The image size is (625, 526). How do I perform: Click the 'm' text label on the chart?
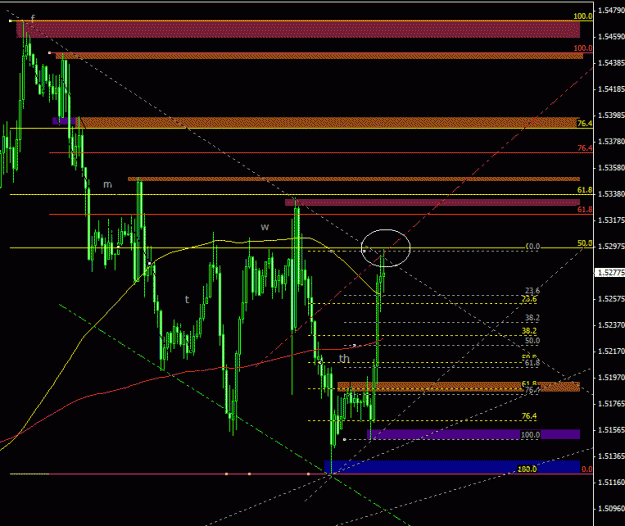coord(108,184)
